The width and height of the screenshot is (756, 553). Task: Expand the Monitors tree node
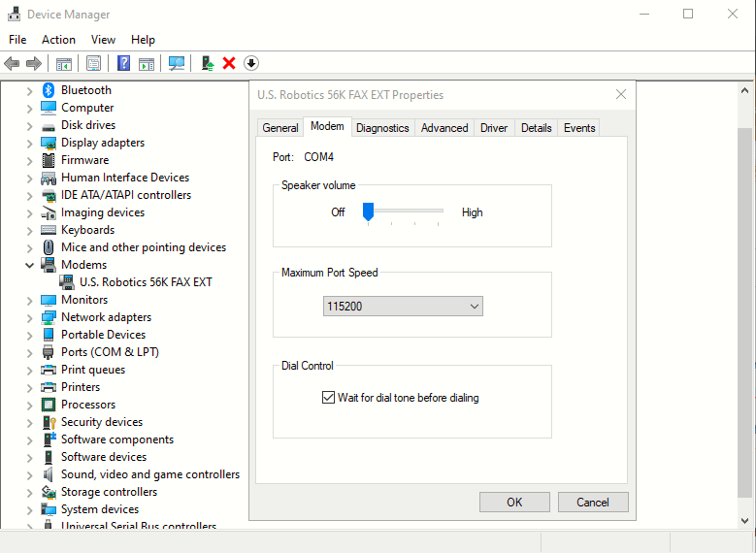(x=29, y=301)
